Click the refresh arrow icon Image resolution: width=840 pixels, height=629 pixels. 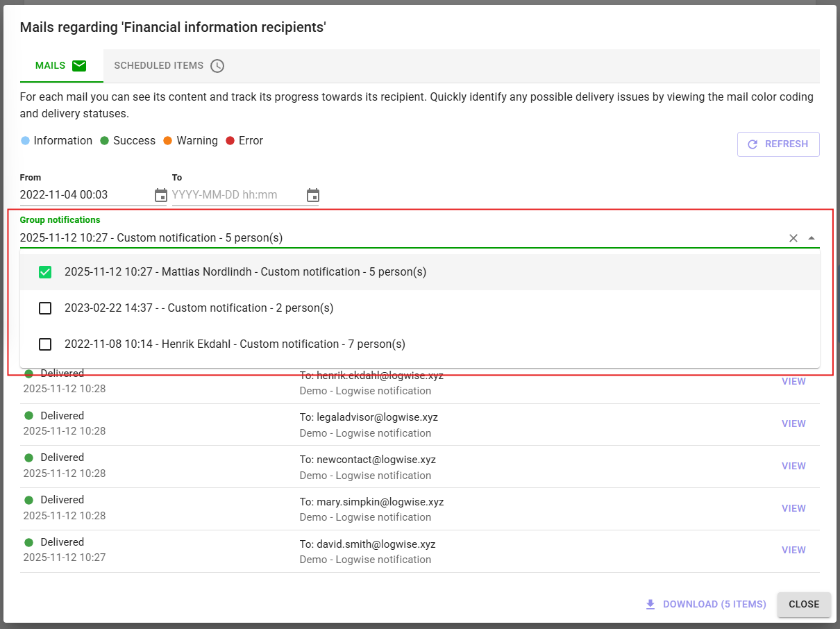[x=752, y=144]
